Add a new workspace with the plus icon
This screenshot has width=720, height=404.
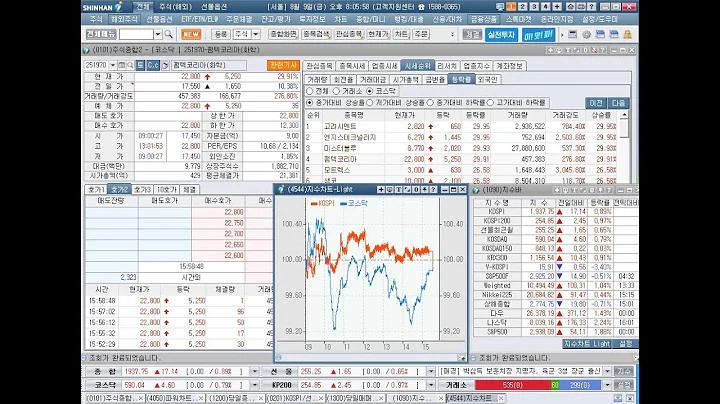(557, 7)
